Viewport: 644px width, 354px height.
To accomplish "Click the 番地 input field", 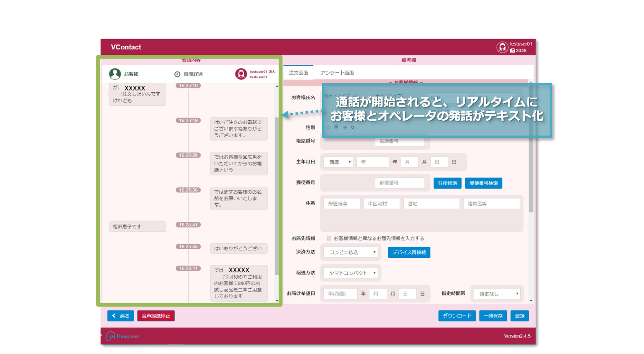I will point(431,204).
